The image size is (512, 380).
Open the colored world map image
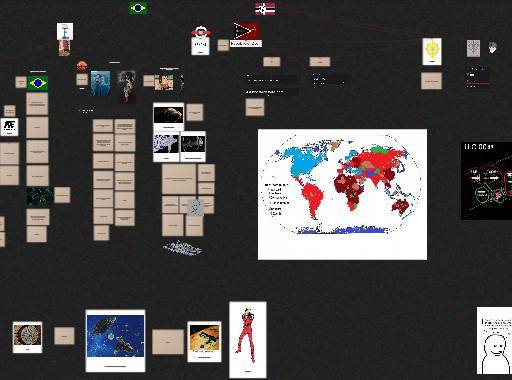tap(342, 194)
